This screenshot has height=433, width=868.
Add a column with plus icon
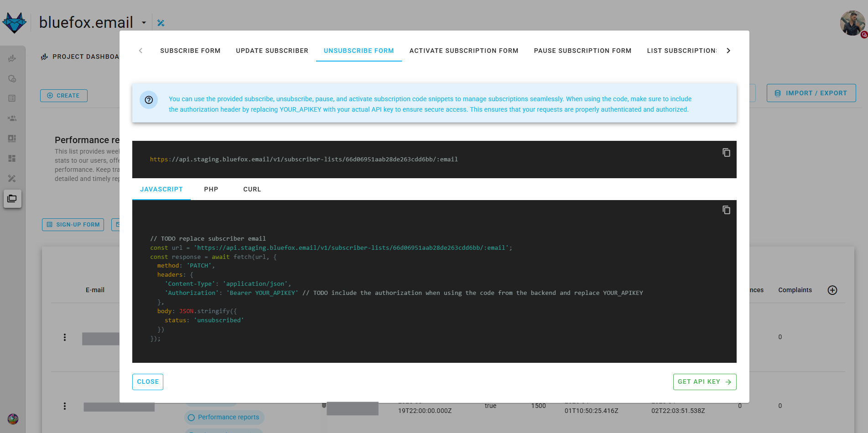[x=832, y=290]
